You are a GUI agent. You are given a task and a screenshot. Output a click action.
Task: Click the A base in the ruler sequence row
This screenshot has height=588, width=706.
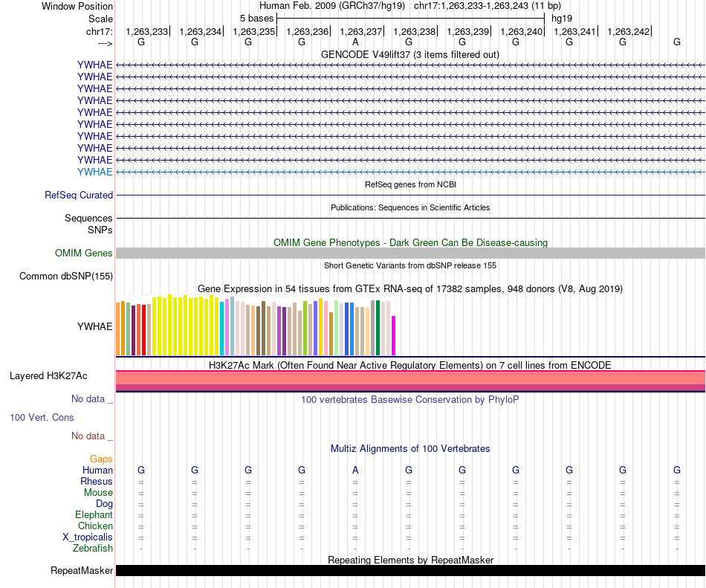tap(355, 42)
